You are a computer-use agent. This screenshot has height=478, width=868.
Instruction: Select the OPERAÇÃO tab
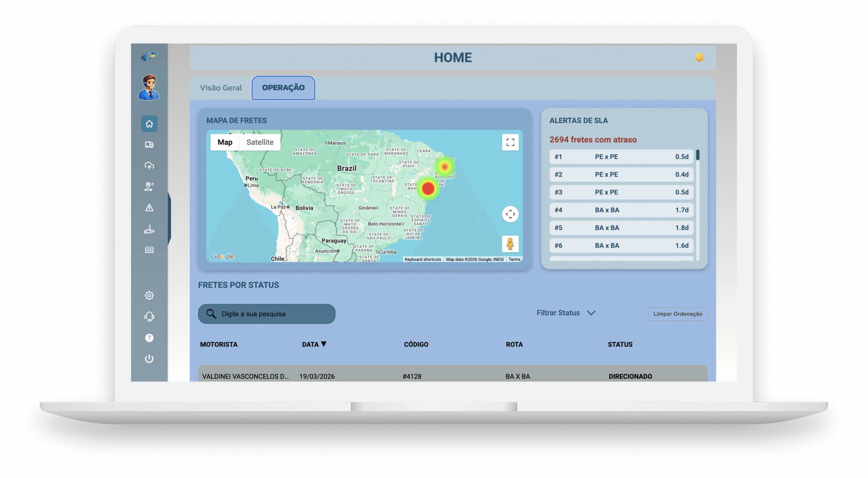pos(283,88)
